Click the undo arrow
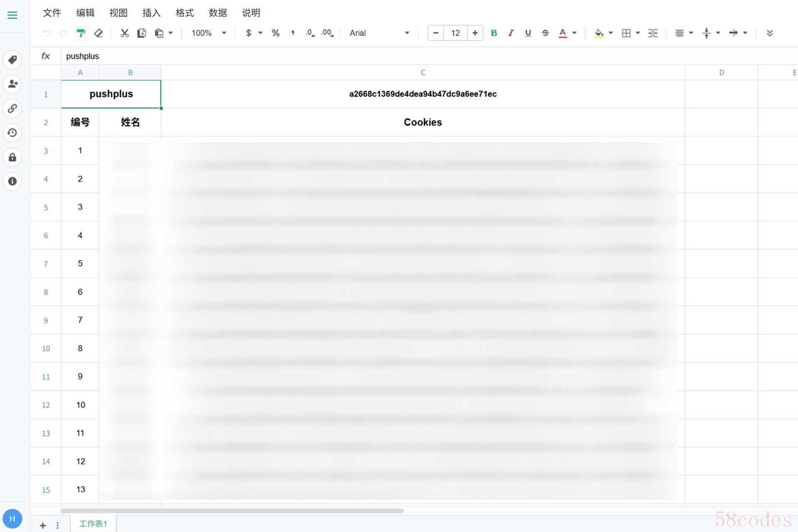The height and width of the screenshot is (532, 798). pyautogui.click(x=47, y=33)
